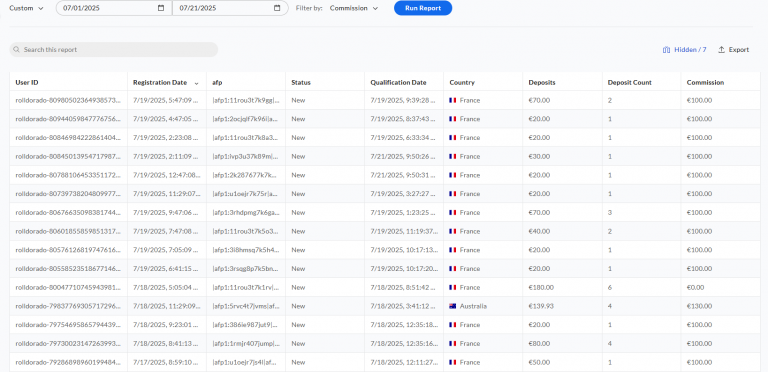The image size is (768, 372).
Task: Click the search magnifier icon
Action: click(17, 49)
